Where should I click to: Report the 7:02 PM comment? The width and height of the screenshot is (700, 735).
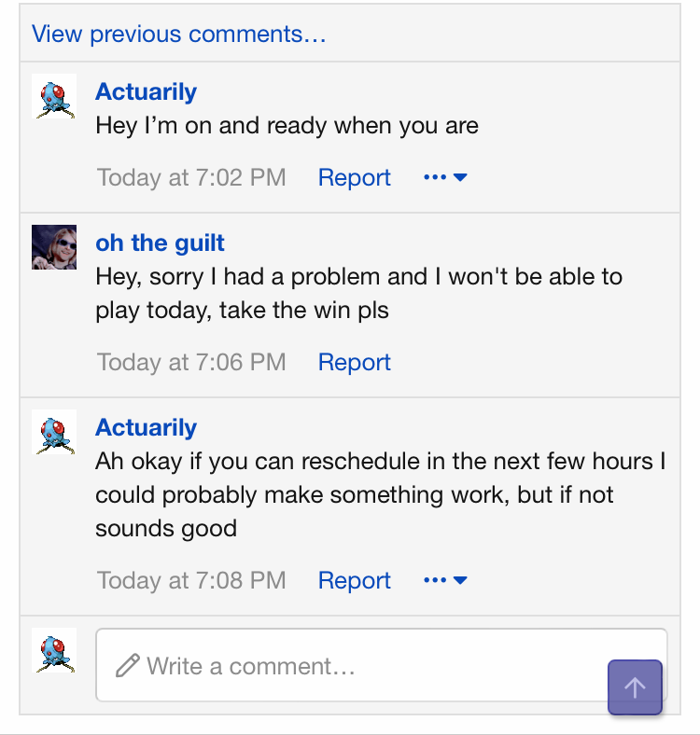(x=355, y=177)
